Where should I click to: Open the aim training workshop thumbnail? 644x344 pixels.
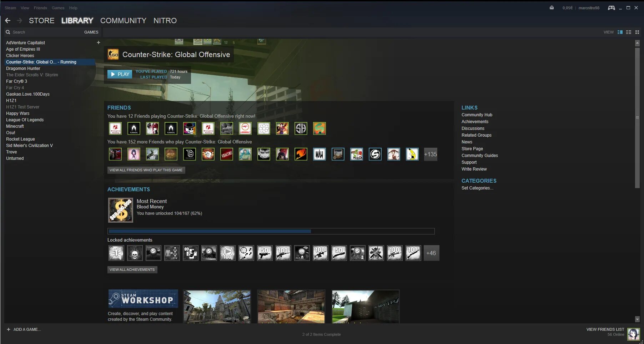366,307
